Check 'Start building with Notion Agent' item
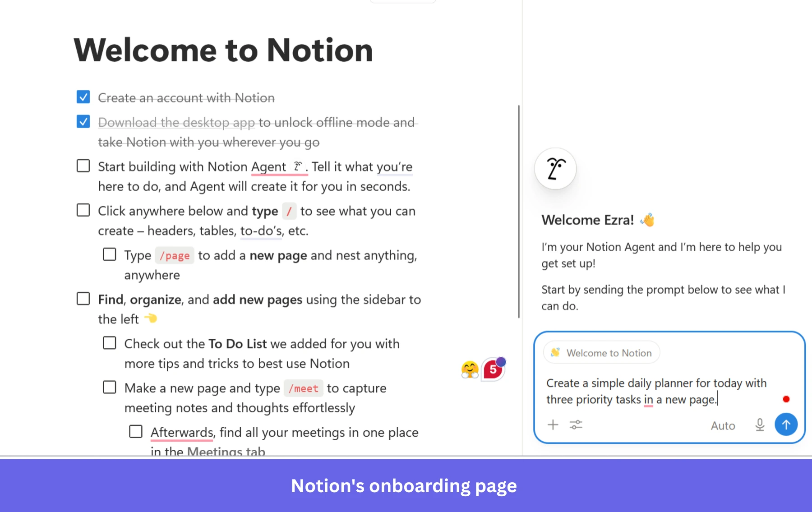Screen dimensions: 812x512 click(x=83, y=166)
